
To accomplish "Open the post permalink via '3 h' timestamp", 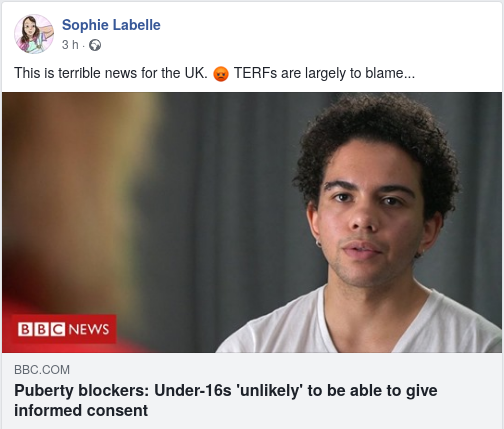I will (70, 45).
